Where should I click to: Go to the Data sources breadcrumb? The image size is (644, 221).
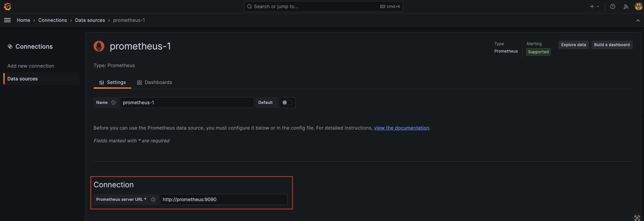point(90,20)
